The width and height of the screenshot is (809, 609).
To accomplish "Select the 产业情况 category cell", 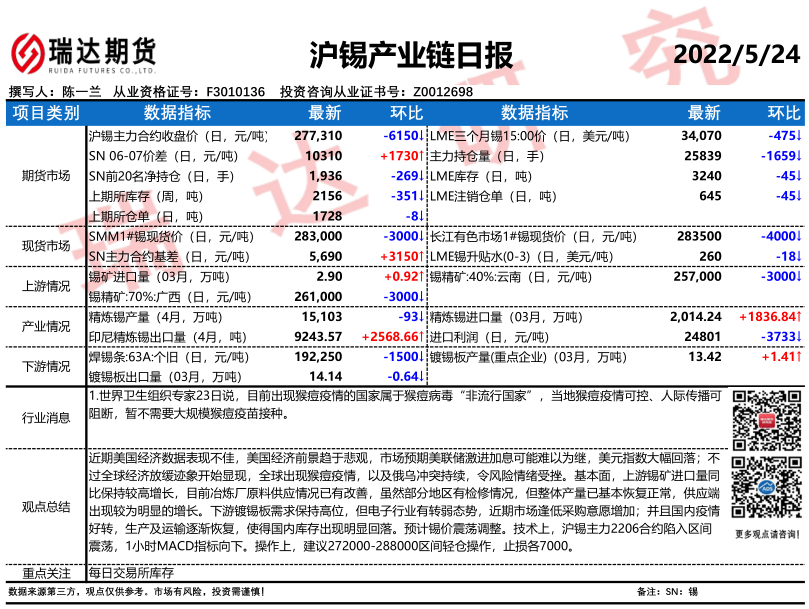I will pos(45,327).
